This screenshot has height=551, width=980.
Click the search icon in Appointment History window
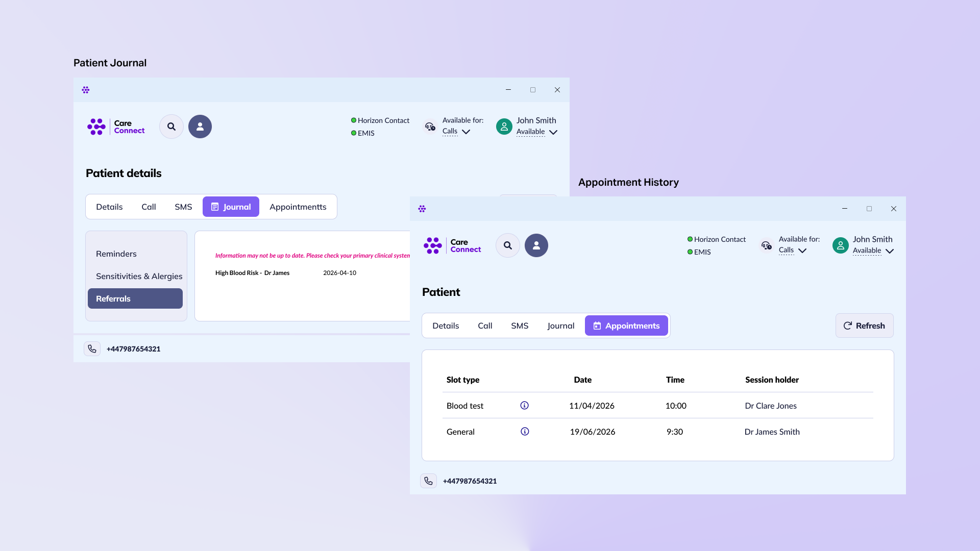pyautogui.click(x=508, y=245)
